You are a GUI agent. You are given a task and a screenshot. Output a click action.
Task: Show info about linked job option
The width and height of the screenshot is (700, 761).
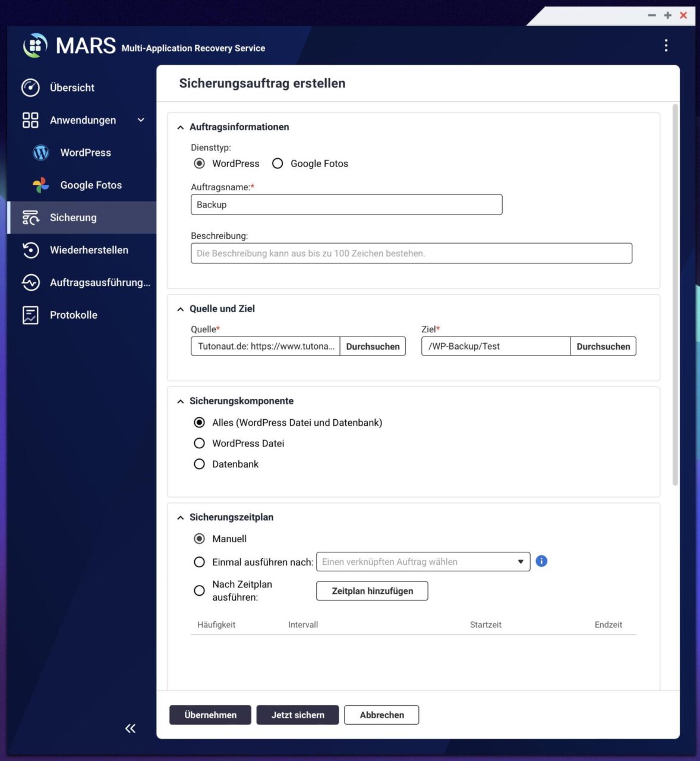541,561
